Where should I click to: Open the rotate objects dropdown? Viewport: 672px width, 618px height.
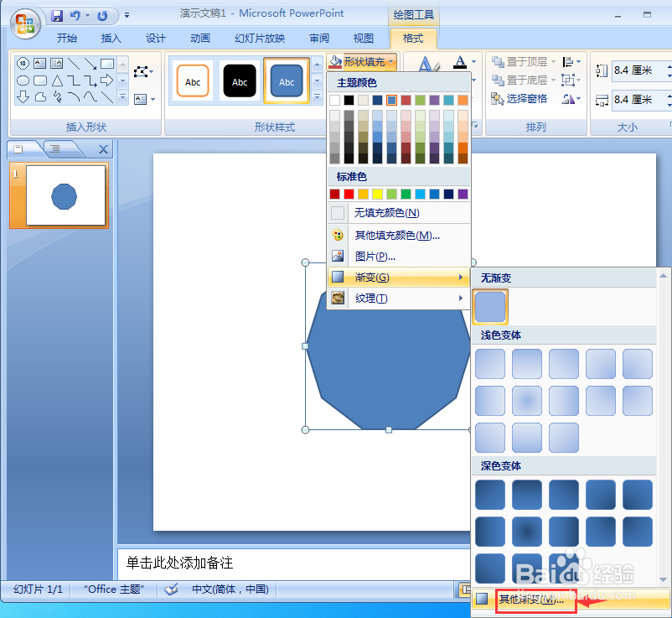tap(571, 99)
